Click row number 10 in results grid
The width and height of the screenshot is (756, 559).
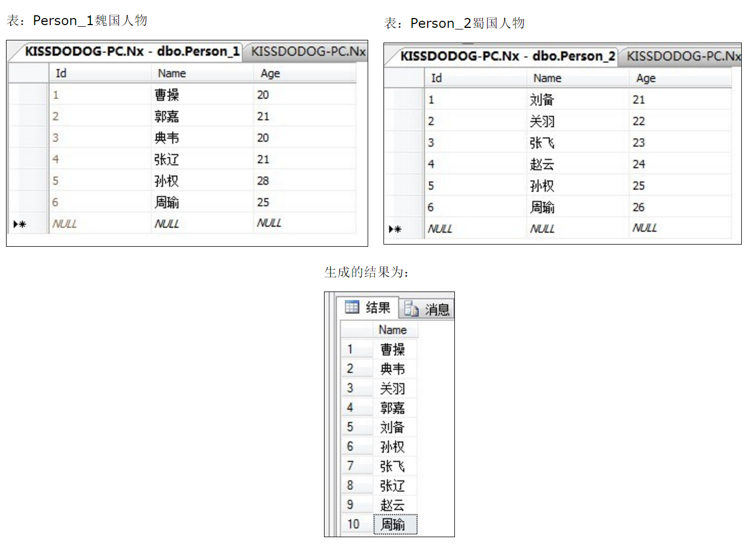(357, 525)
